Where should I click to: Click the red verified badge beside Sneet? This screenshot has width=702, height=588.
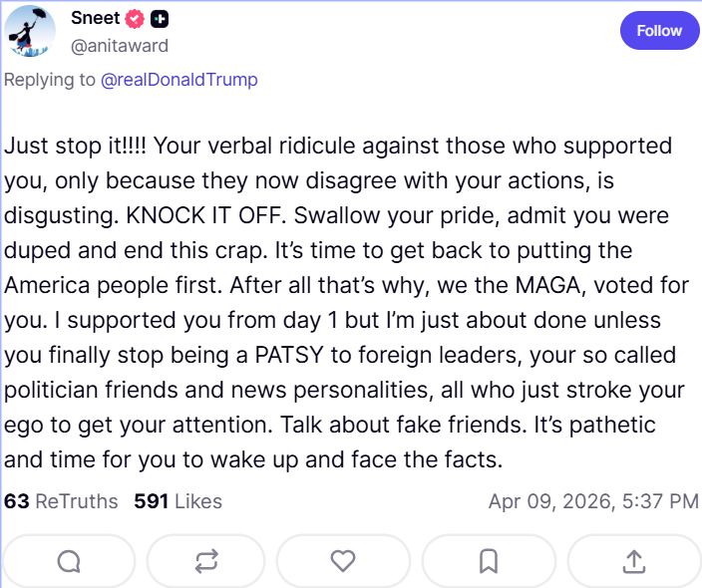(137, 19)
